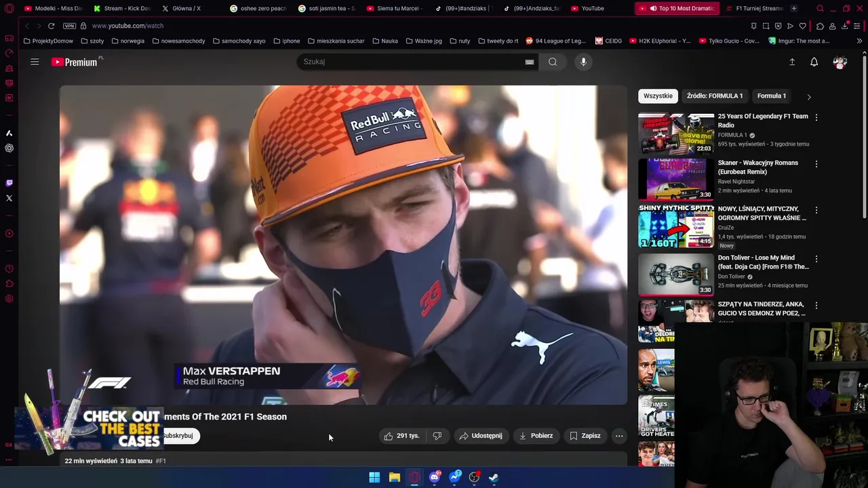Reload the page with browser refresh button

pyautogui.click(x=51, y=26)
